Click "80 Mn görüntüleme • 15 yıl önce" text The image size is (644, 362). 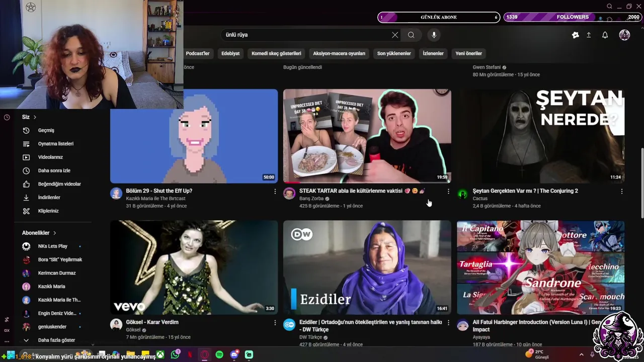(506, 74)
